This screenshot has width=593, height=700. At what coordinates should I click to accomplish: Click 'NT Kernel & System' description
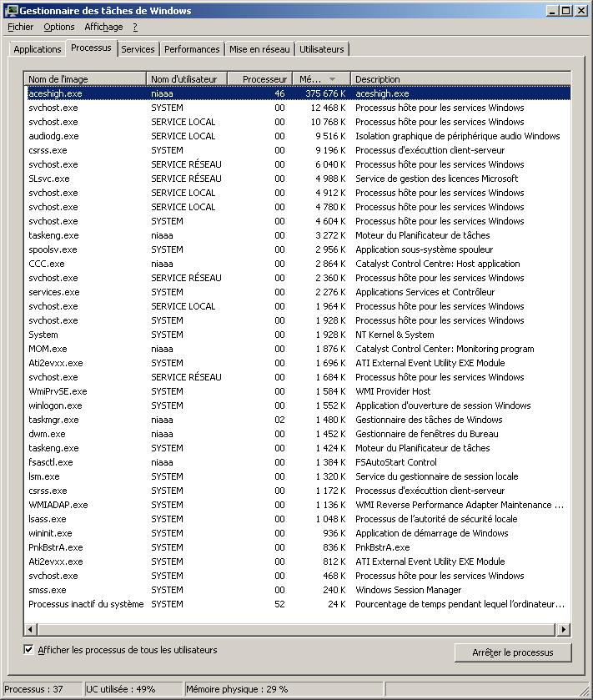click(x=394, y=335)
